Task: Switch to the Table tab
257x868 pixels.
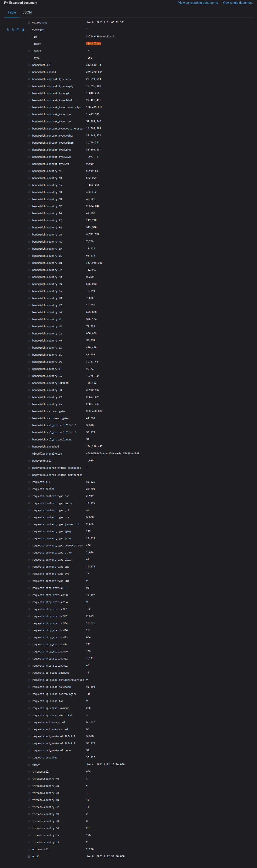Action: [12, 12]
